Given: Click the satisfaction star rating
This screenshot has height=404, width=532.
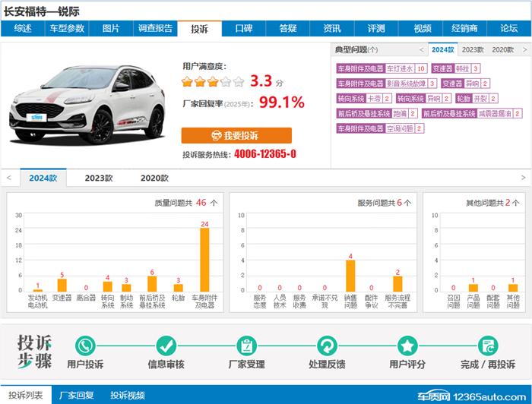Looking at the screenshot, I should 213,81.
